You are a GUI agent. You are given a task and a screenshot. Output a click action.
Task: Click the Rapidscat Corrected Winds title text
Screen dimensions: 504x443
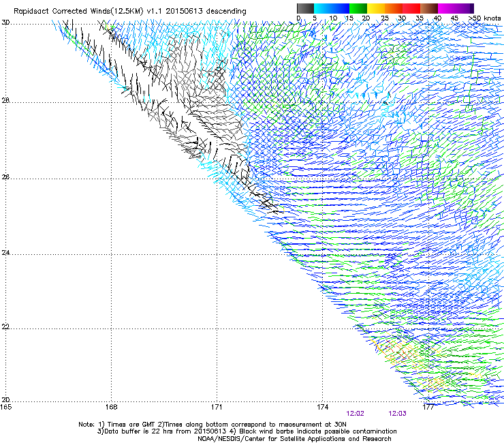coord(130,12)
